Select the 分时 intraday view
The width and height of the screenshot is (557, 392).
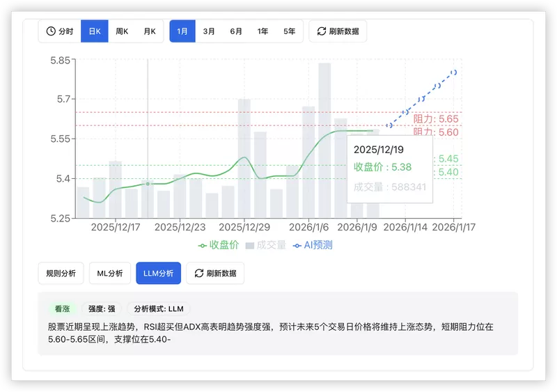coord(60,31)
